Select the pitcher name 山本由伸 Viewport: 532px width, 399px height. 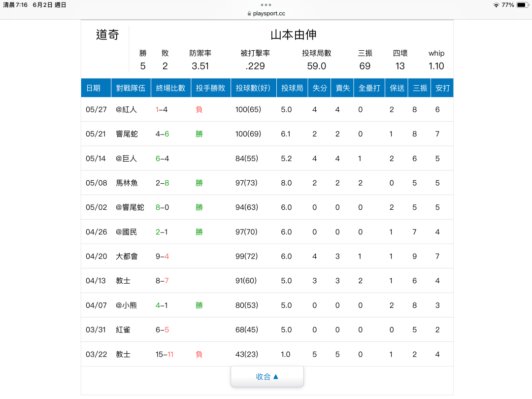(x=294, y=34)
